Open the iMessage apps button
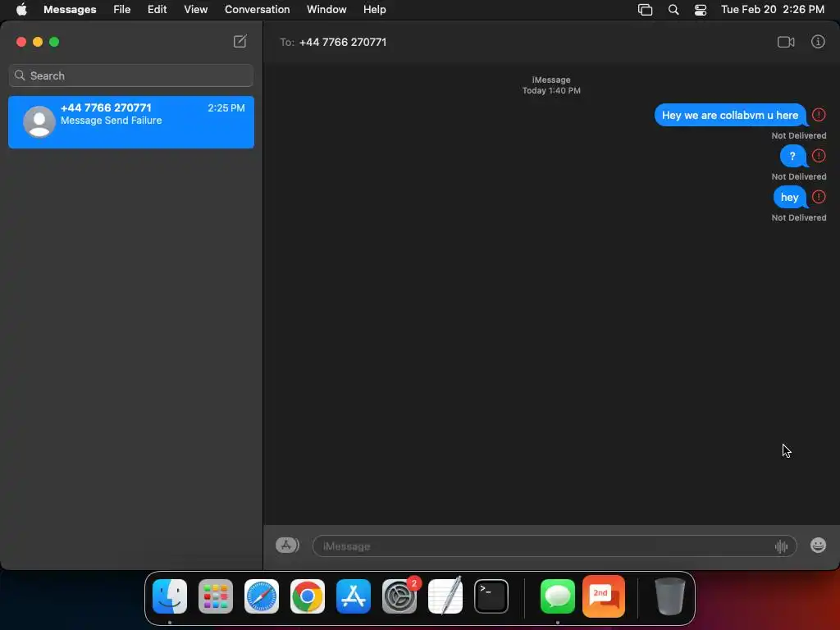The width and height of the screenshot is (840, 630). tap(287, 546)
